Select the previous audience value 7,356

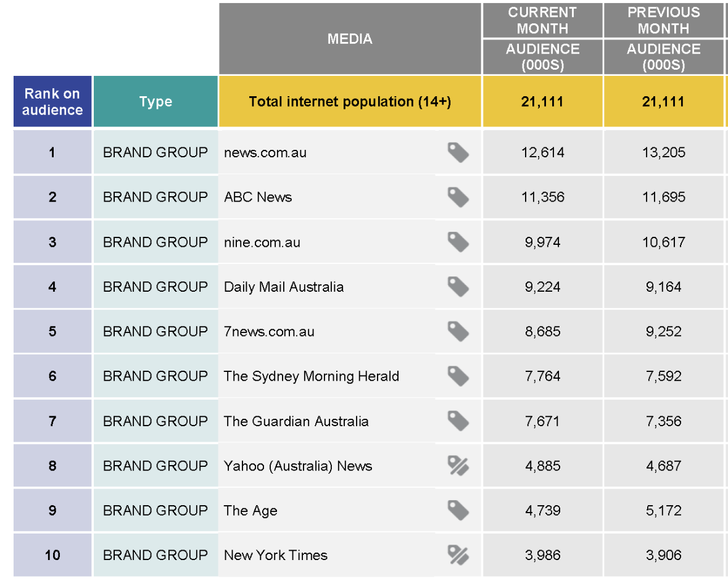663,421
